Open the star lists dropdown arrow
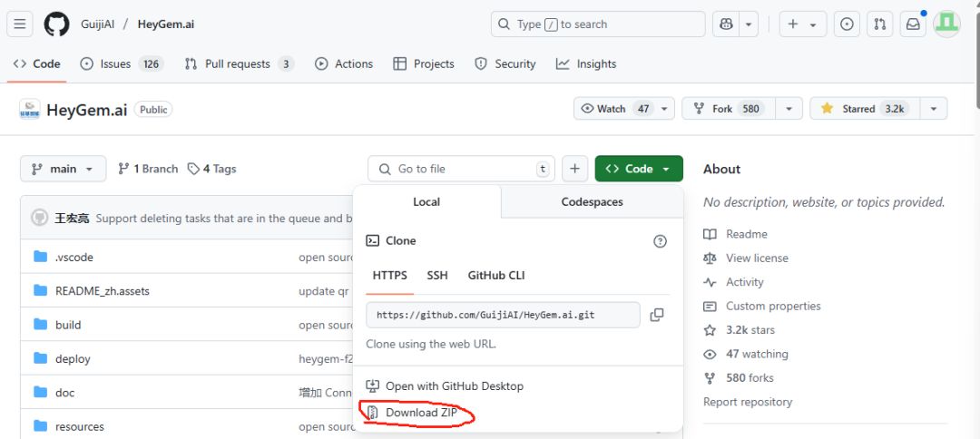 [934, 109]
